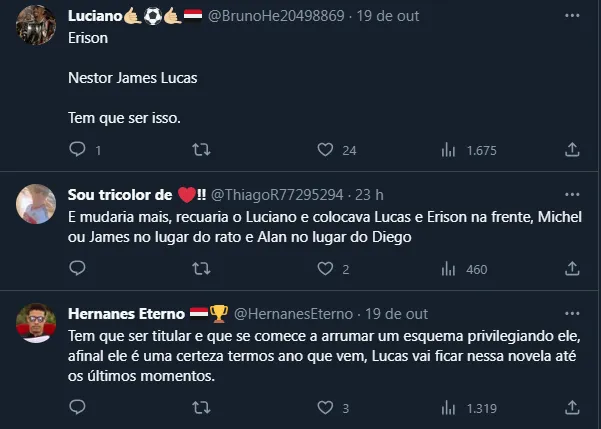Share Luciano's tweet
Viewport: 601px width, 429px height.
pos(572,150)
